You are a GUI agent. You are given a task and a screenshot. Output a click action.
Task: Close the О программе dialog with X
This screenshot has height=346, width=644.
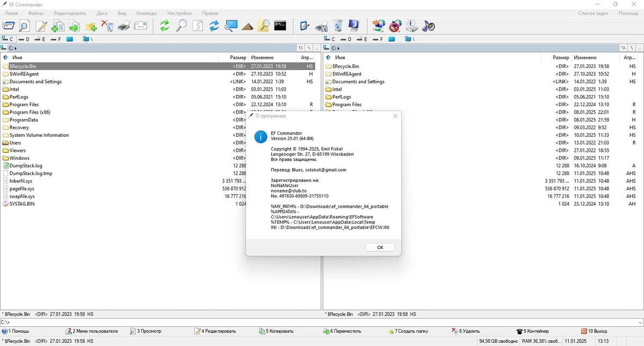click(x=395, y=116)
